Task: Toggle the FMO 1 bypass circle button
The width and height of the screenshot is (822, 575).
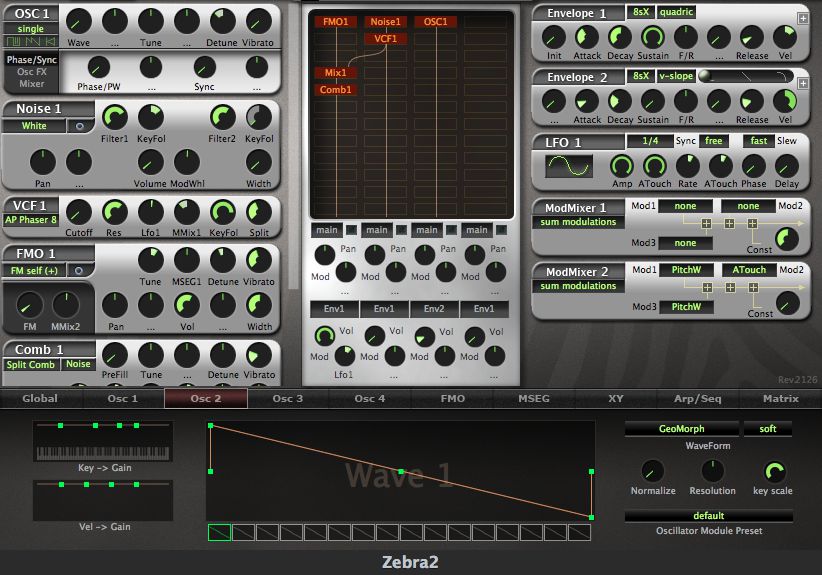Action: pyautogui.click(x=79, y=271)
